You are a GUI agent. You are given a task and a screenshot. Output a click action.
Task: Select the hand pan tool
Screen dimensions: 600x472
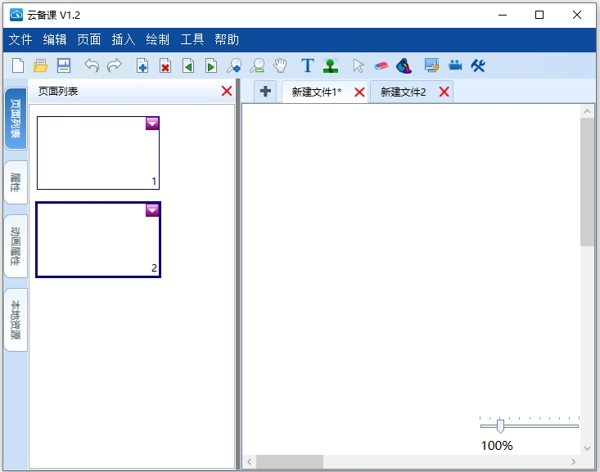click(x=281, y=66)
